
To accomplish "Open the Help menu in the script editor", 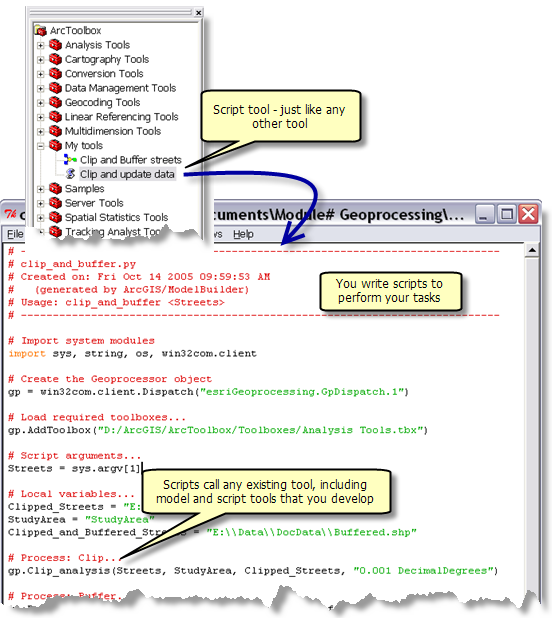I will [243, 234].
